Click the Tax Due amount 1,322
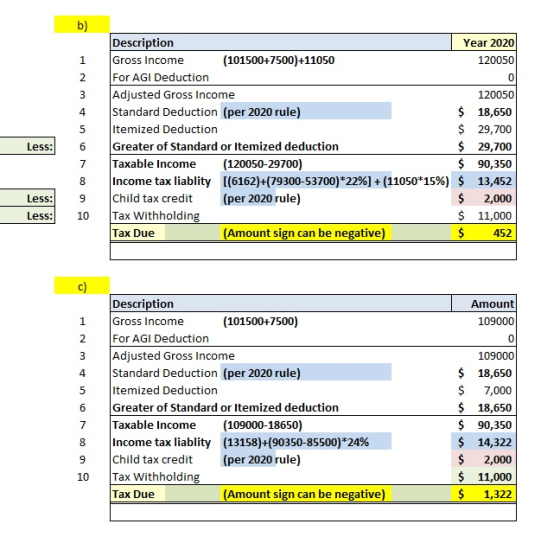560x543 pixels. pos(484,494)
